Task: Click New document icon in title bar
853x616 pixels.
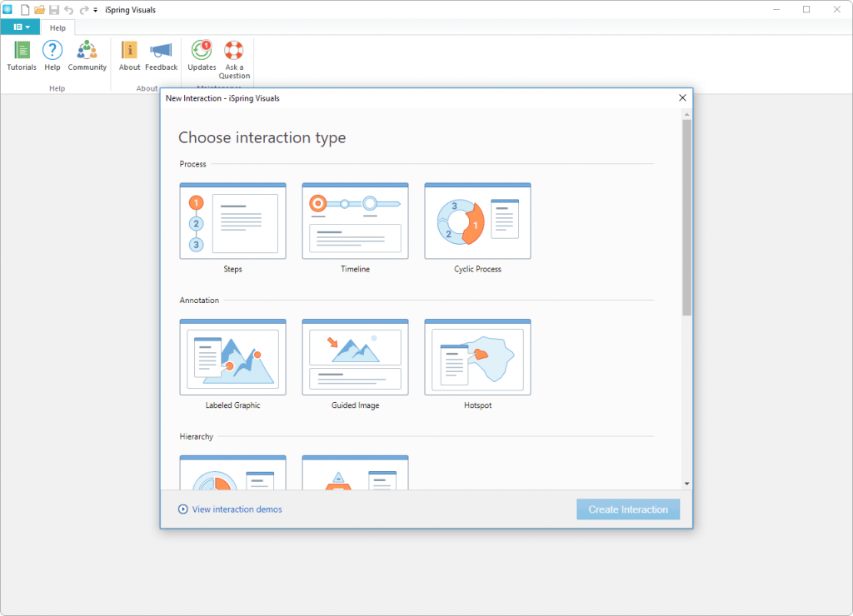Action: point(25,10)
